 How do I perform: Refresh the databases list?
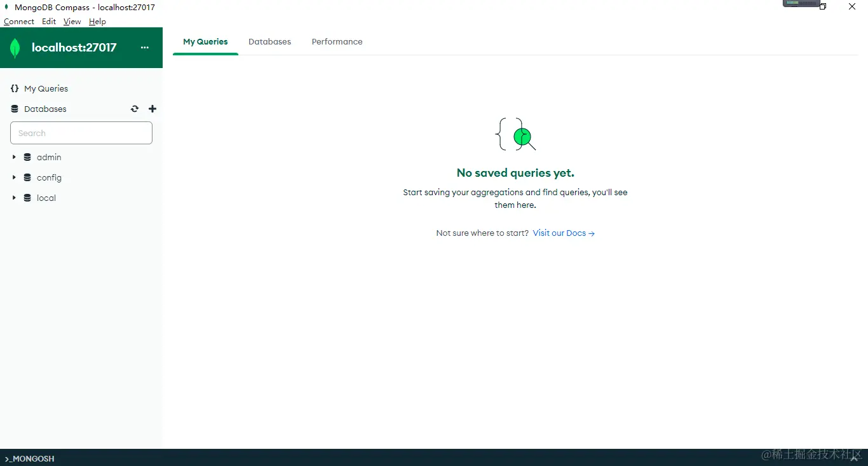[x=135, y=109]
